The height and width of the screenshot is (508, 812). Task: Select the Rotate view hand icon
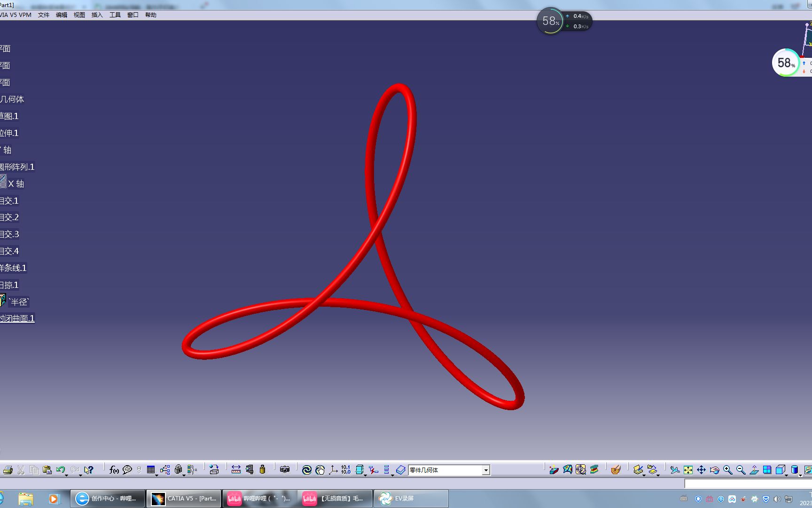pyautogui.click(x=714, y=469)
